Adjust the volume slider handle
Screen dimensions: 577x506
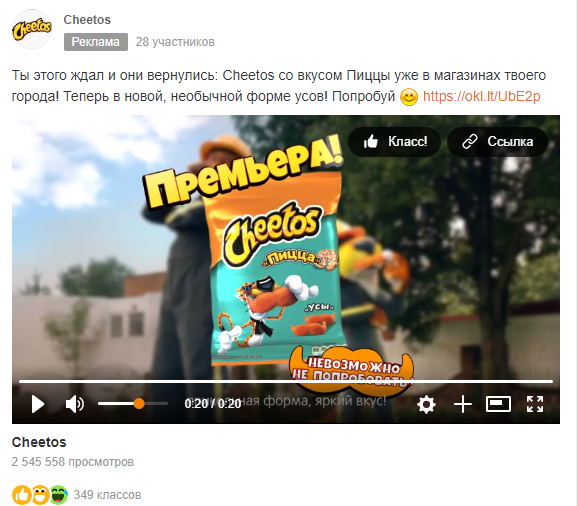tap(139, 404)
